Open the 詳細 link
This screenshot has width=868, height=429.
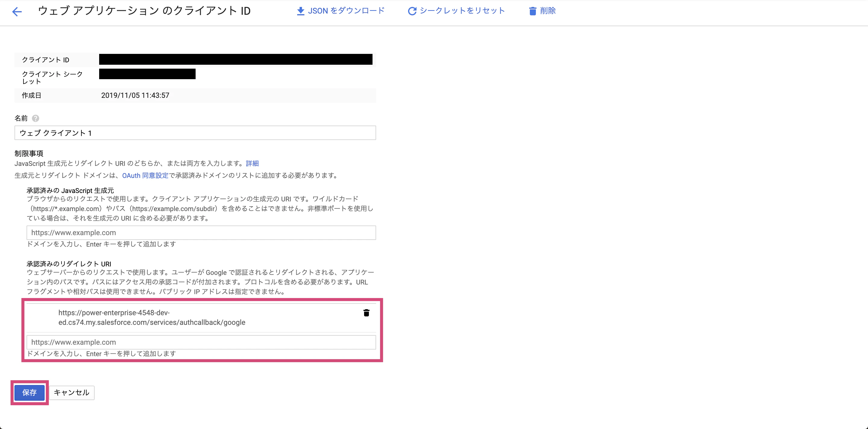[x=252, y=163]
